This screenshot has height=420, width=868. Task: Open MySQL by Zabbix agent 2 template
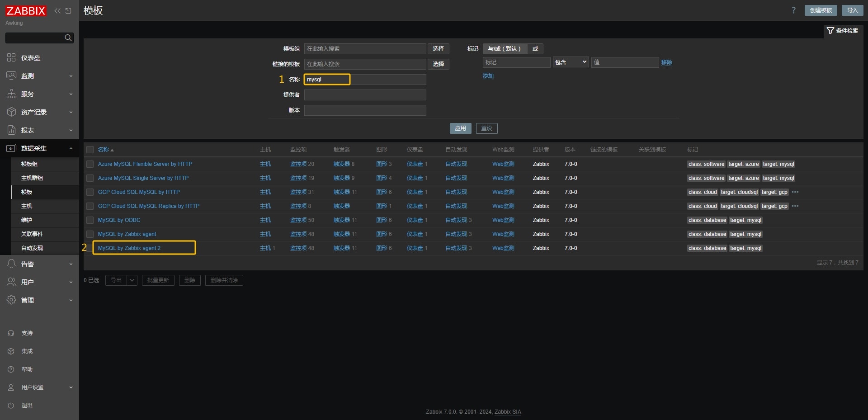click(129, 248)
